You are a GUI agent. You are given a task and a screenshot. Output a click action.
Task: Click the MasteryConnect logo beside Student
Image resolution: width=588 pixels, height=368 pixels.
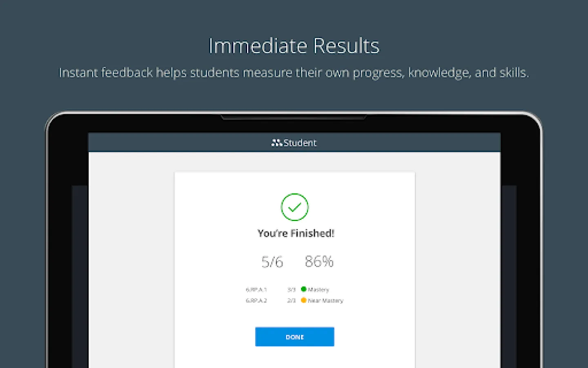pos(276,143)
